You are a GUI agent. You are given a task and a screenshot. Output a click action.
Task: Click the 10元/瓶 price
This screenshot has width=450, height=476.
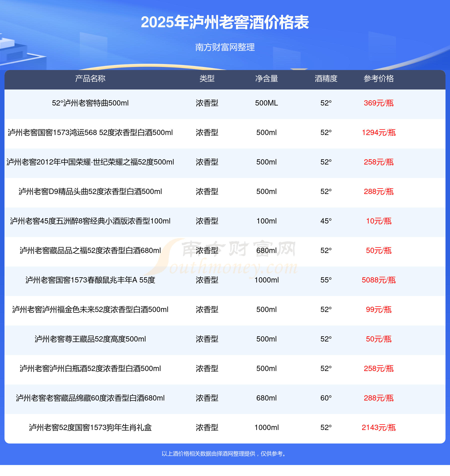(379, 221)
